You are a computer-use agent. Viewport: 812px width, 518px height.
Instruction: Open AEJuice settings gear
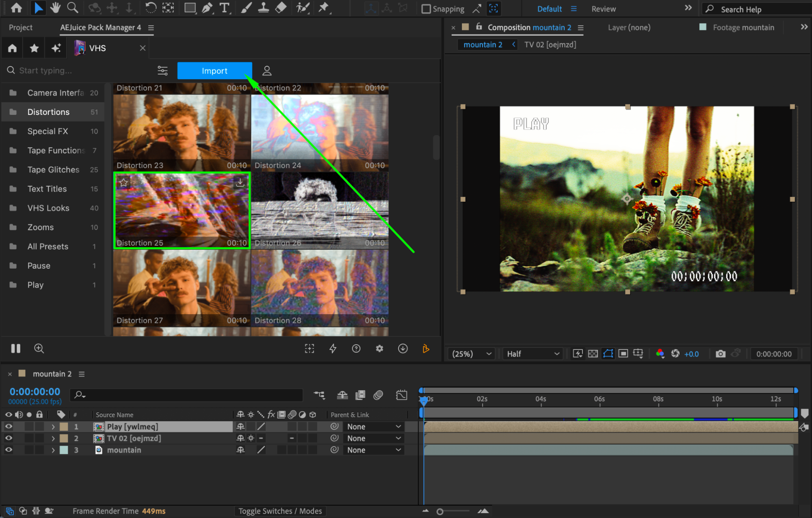click(x=379, y=348)
